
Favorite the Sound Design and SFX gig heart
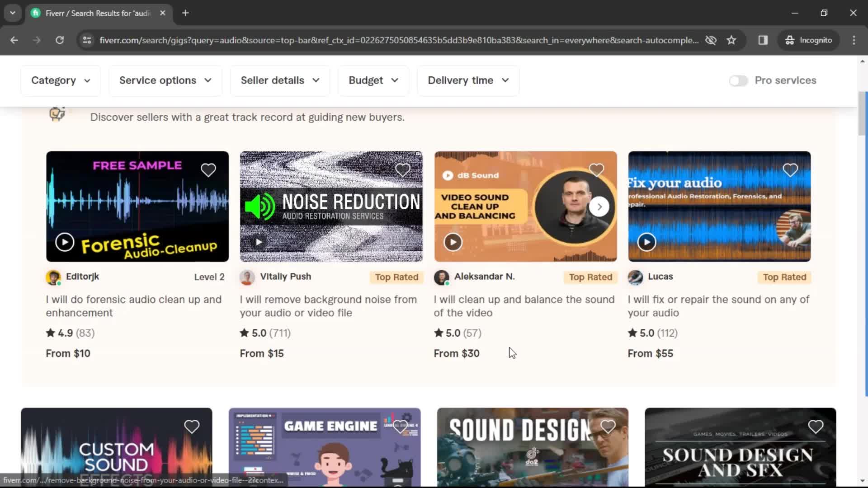pyautogui.click(x=816, y=427)
